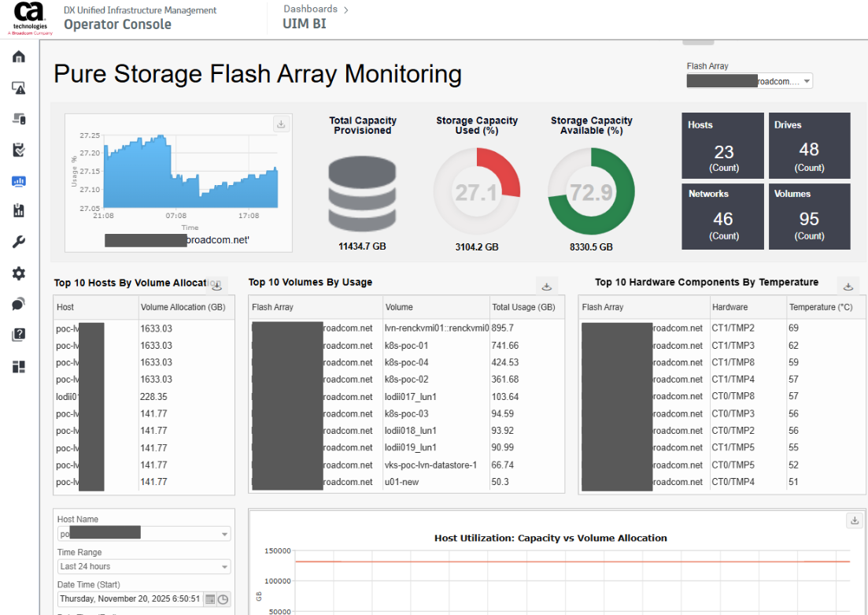
Task: Download the Usage % trend chart
Action: coord(281,124)
